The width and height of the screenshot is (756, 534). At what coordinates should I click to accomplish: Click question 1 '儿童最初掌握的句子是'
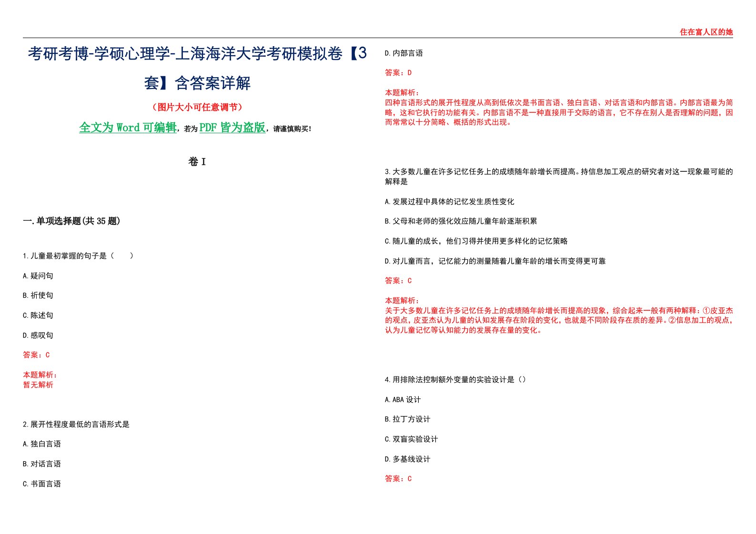[78, 256]
